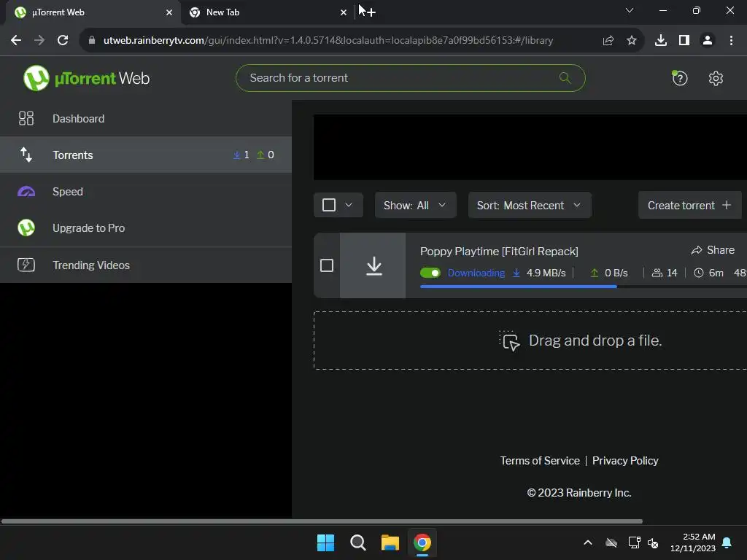Click the Torrents up-down arrows icon

26,155
